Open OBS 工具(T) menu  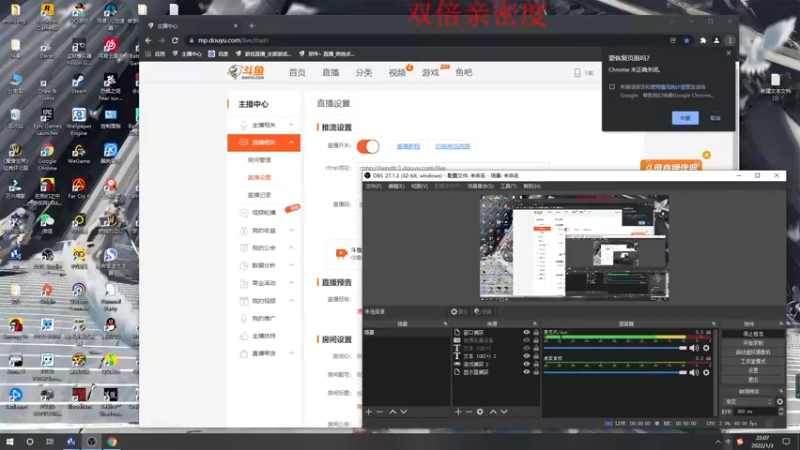pos(508,186)
